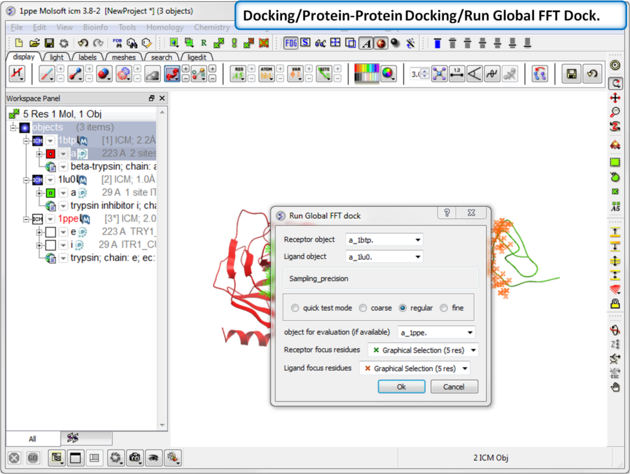This screenshot has width=630, height=474.
Task: Click the atom label icon
Action: pos(266,74)
